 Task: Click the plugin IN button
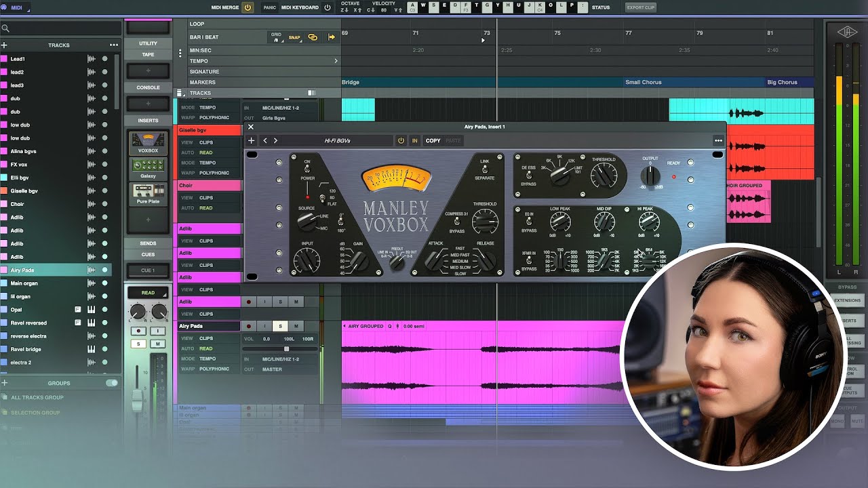point(414,140)
